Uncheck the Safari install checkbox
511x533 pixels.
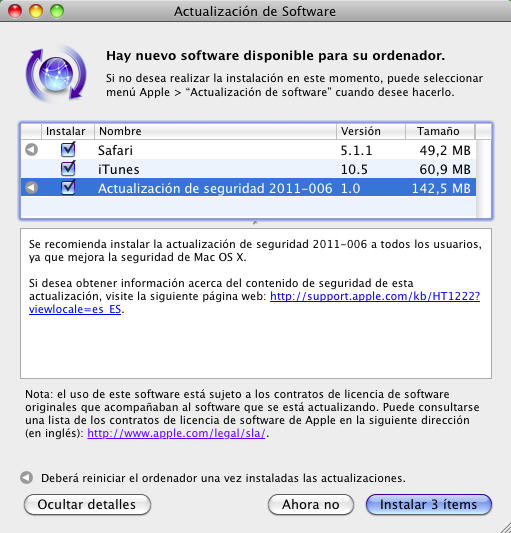pyautogui.click(x=68, y=150)
